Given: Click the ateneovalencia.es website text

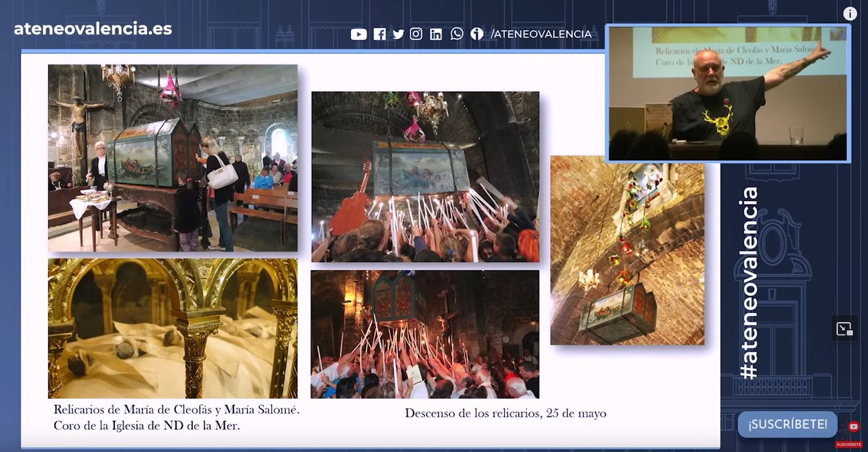Looking at the screenshot, I should click(93, 29).
